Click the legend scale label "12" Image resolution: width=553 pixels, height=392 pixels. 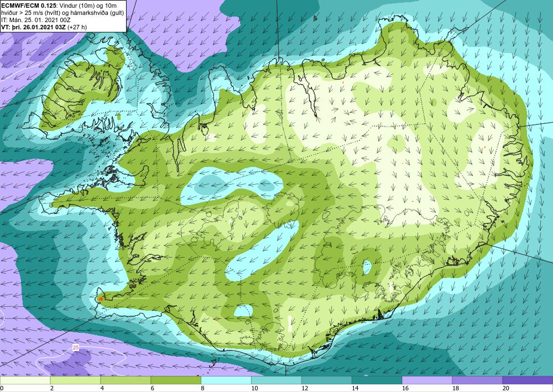(x=305, y=388)
